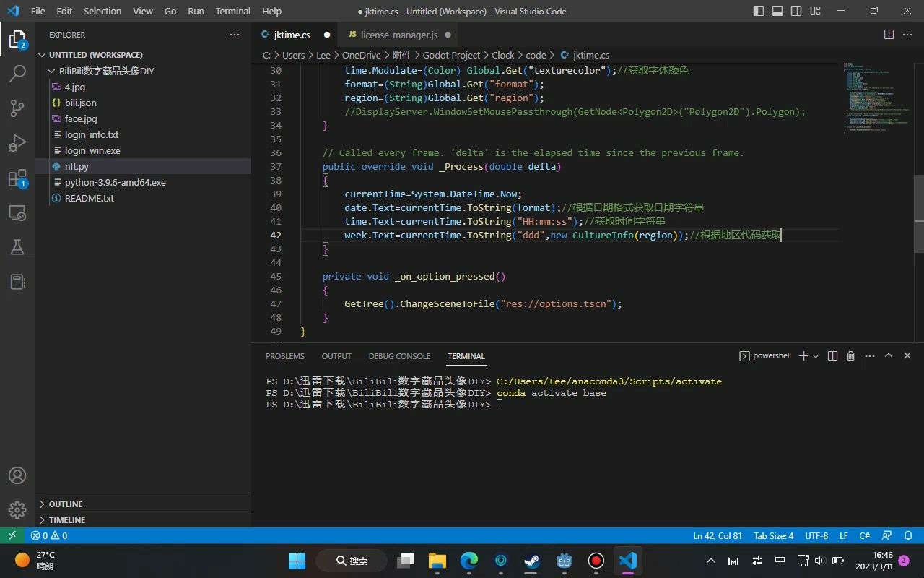The width and height of the screenshot is (924, 578).
Task: Split the editor right
Action: (x=889, y=35)
